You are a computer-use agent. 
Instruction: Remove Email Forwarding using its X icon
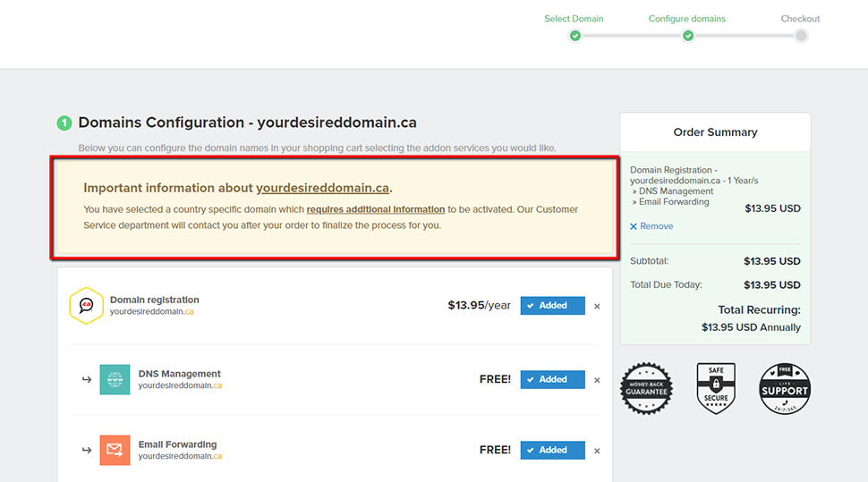pos(597,451)
